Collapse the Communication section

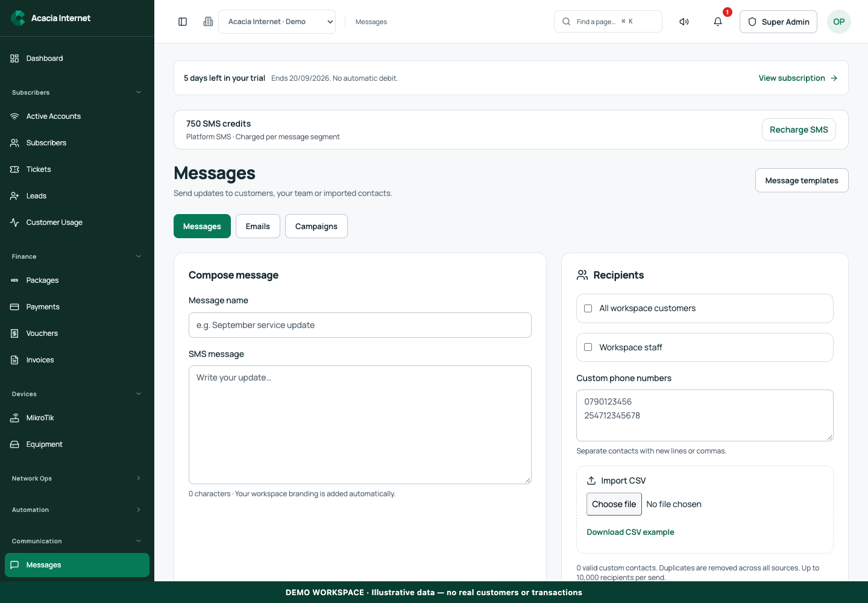click(77, 541)
